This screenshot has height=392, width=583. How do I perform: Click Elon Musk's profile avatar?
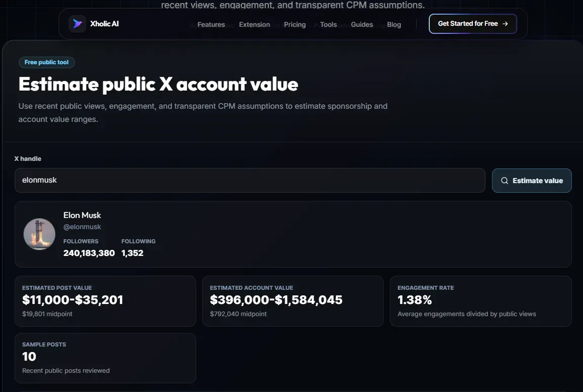[x=39, y=234]
